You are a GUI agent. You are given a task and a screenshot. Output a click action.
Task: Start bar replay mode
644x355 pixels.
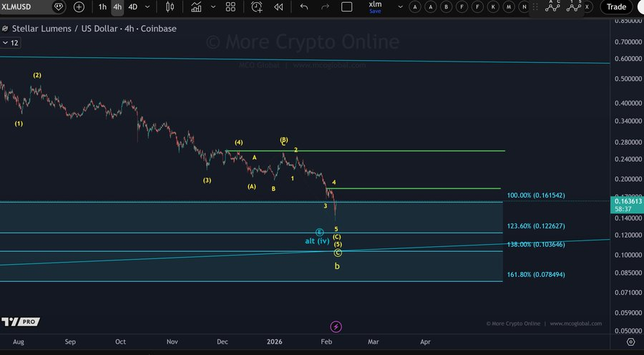(278, 7)
